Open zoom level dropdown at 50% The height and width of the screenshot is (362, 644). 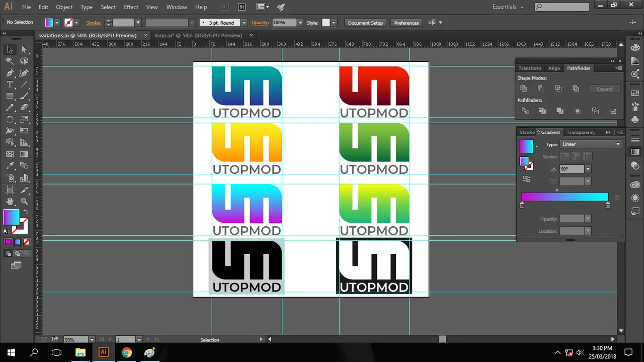[x=92, y=340]
